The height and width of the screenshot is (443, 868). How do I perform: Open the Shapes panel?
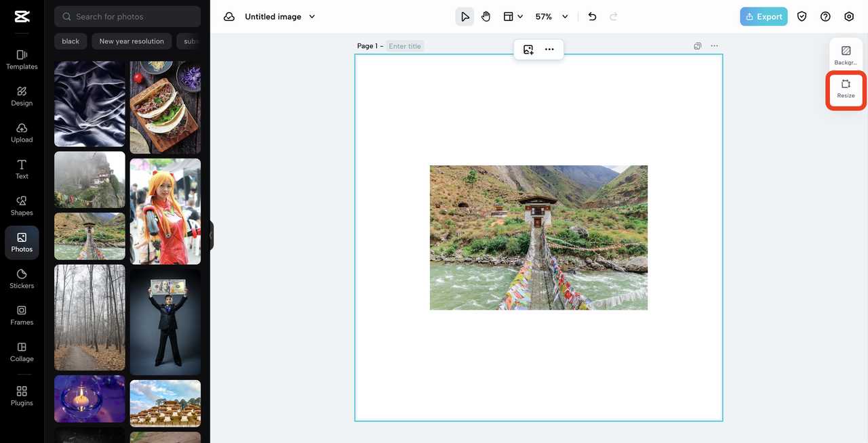click(x=22, y=206)
